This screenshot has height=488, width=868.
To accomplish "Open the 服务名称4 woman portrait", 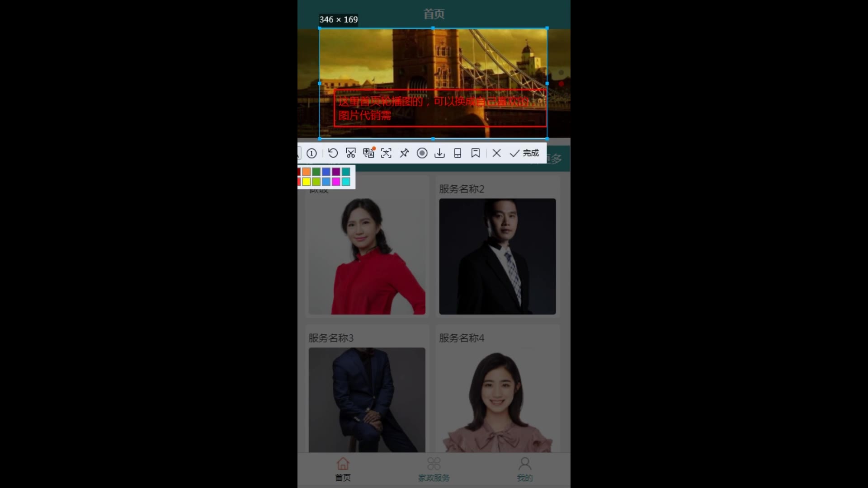I will coord(497,400).
